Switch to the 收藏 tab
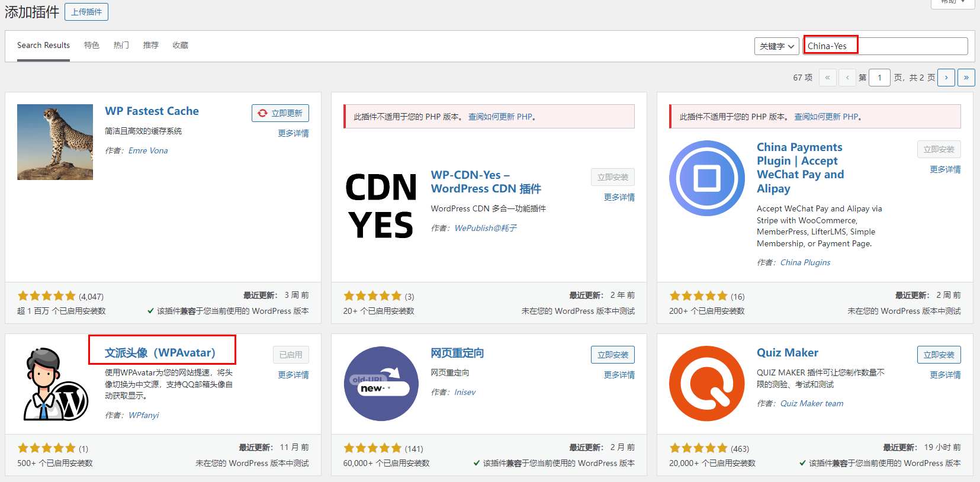 [x=181, y=45]
